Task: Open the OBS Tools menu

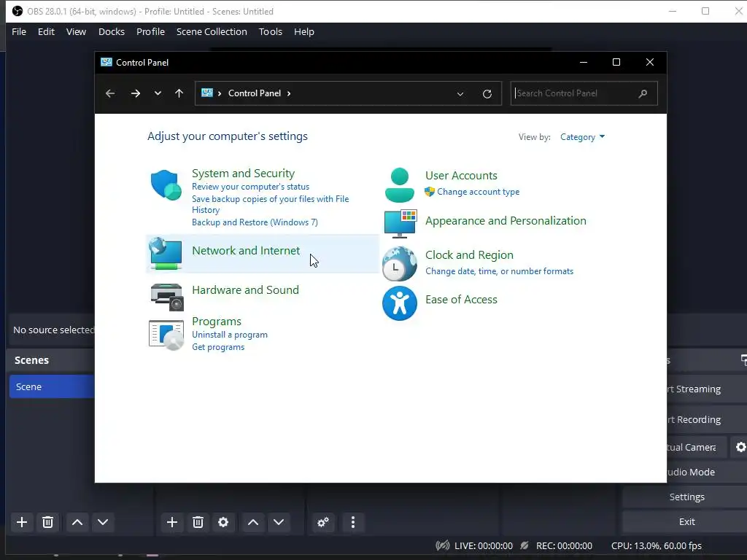Action: [x=270, y=32]
